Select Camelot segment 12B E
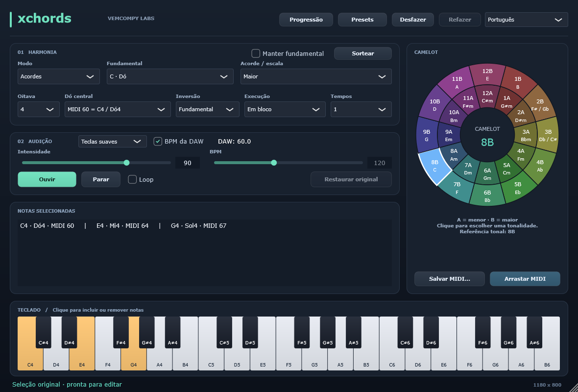 (487, 74)
